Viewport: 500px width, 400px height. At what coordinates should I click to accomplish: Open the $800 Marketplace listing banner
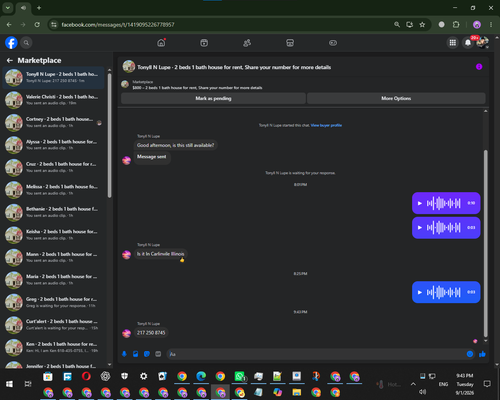(197, 85)
